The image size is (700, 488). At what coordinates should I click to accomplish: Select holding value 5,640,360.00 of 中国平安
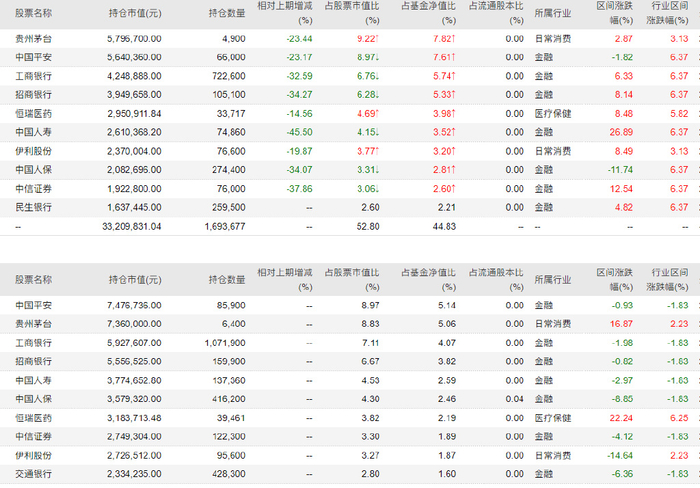tap(134, 57)
